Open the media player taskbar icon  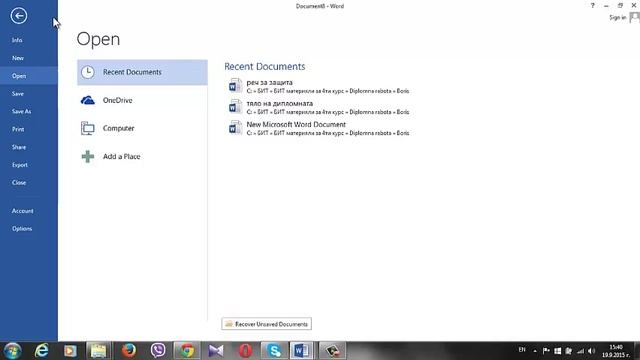click(x=70, y=351)
